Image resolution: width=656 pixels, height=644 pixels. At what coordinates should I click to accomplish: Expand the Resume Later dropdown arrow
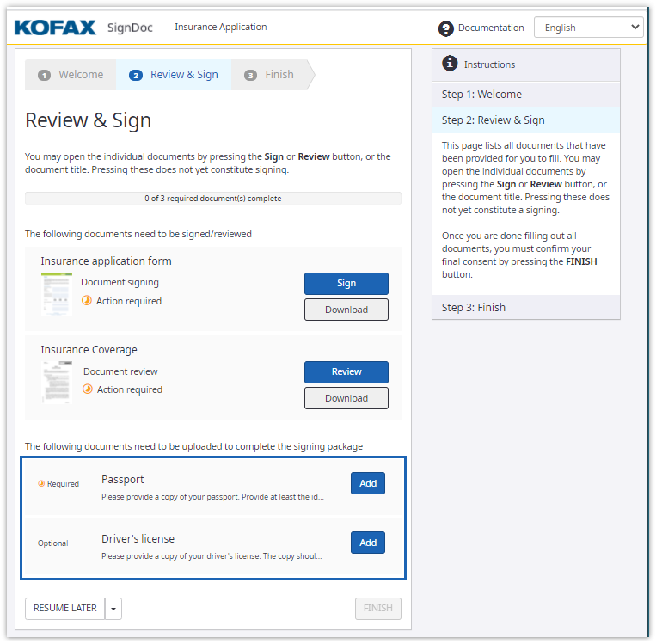coord(113,609)
